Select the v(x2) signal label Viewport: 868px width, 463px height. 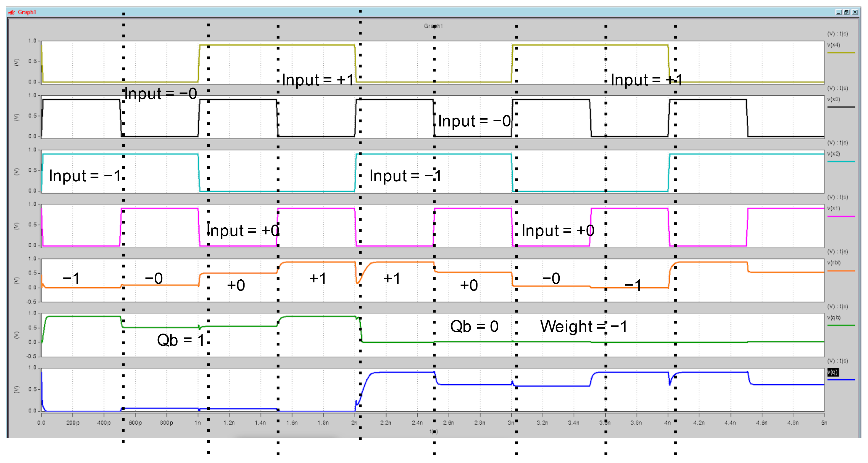[834, 154]
